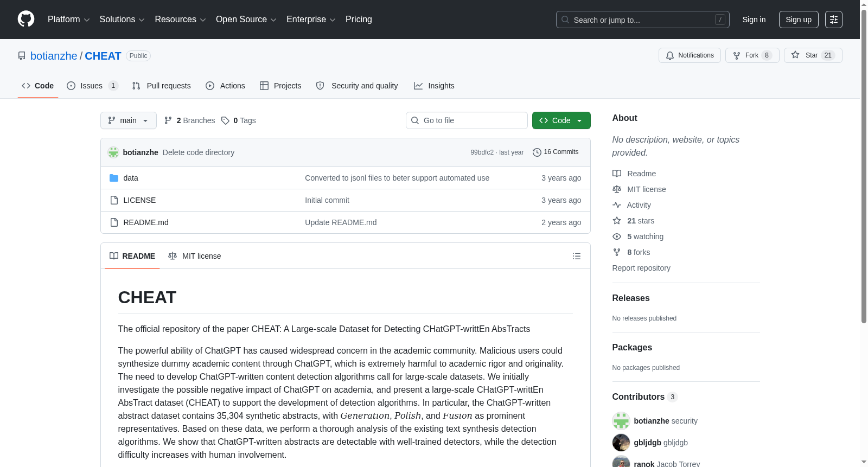Click botianzhe avatar in Contributors
Viewport: 868px width, 467px height.
621,421
